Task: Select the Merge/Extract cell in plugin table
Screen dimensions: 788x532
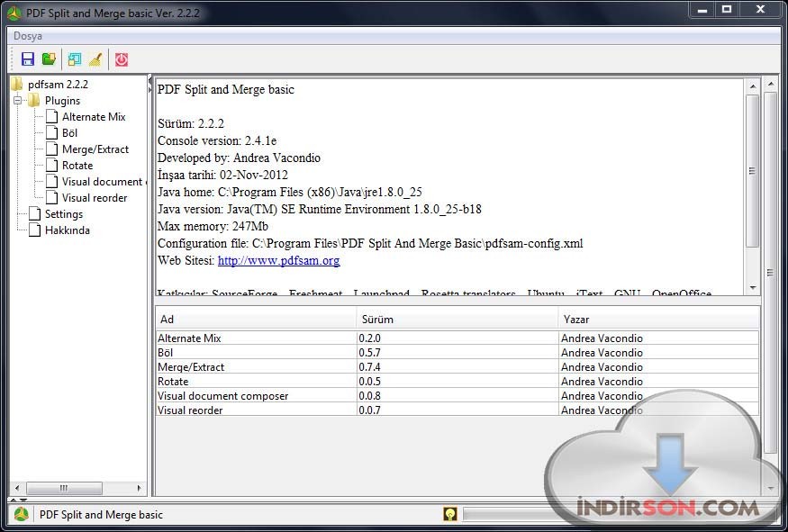Action: pyautogui.click(x=257, y=366)
